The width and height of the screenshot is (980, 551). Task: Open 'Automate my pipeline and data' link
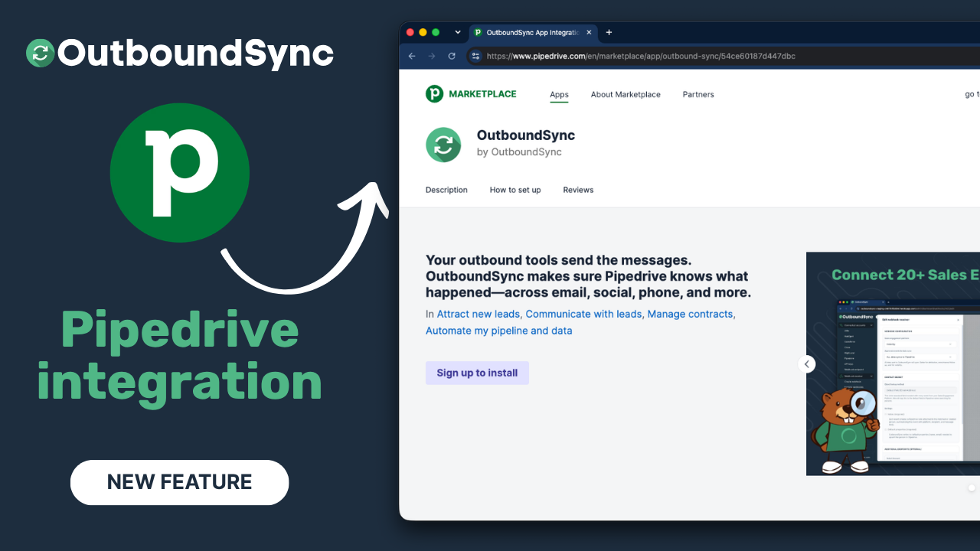[x=499, y=331]
